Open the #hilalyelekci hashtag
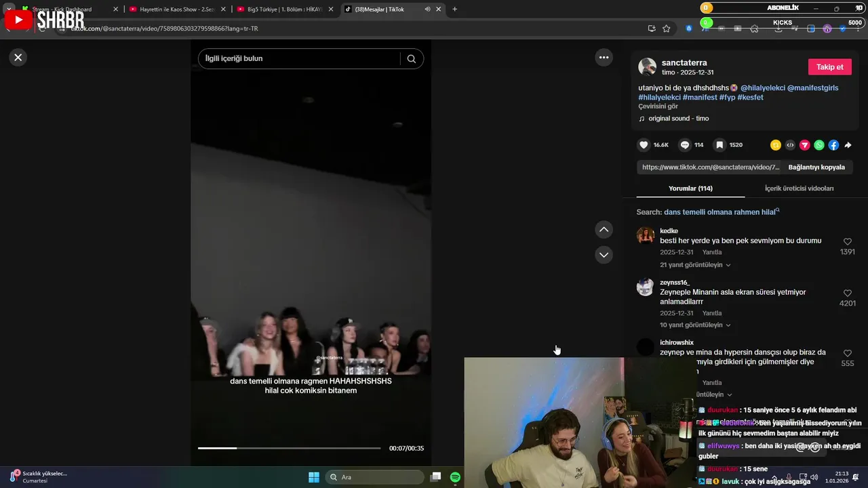 [x=659, y=98]
